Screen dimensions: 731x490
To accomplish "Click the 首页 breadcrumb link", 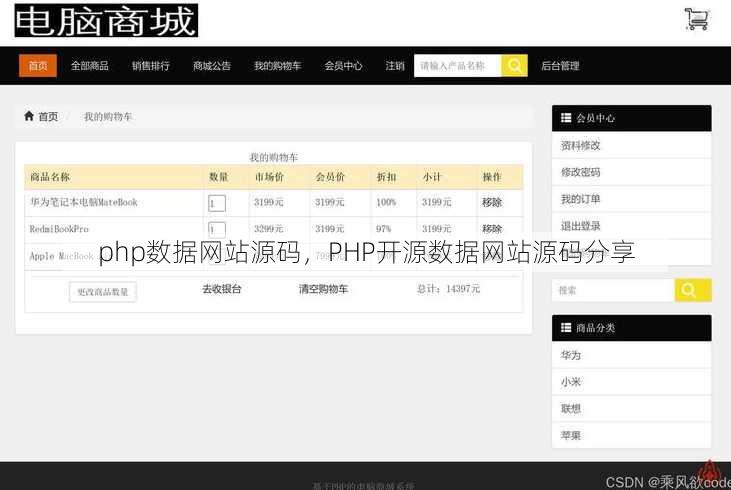I will click(48, 117).
